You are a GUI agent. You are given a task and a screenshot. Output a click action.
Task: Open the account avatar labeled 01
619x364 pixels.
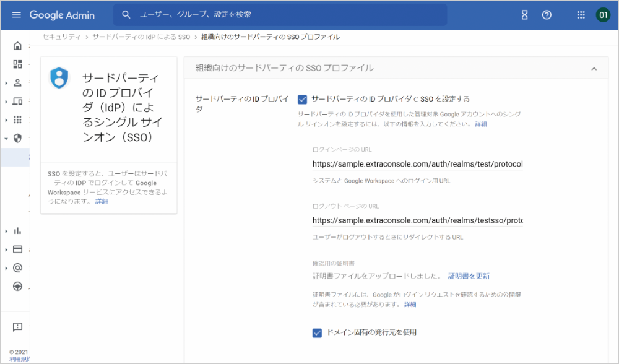(603, 15)
